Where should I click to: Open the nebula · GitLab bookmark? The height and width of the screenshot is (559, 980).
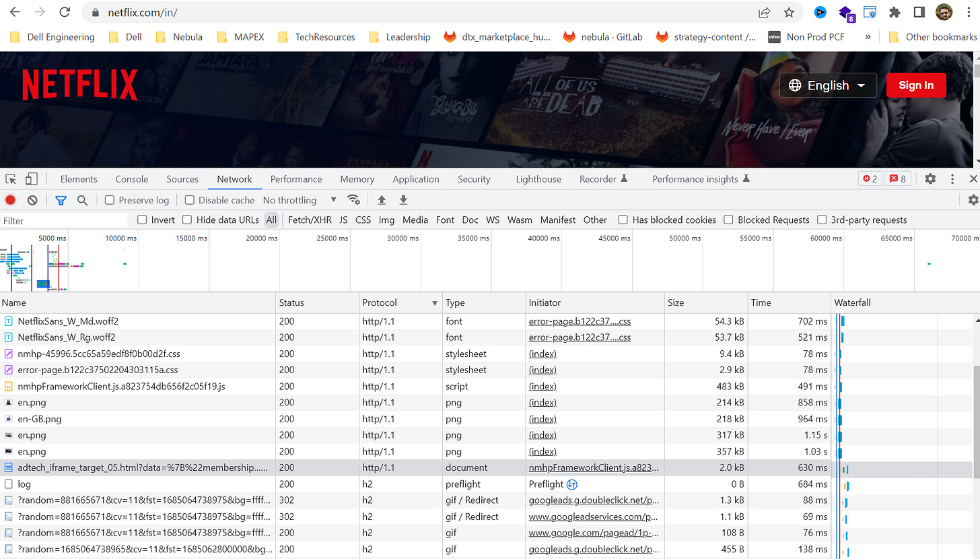pos(602,37)
